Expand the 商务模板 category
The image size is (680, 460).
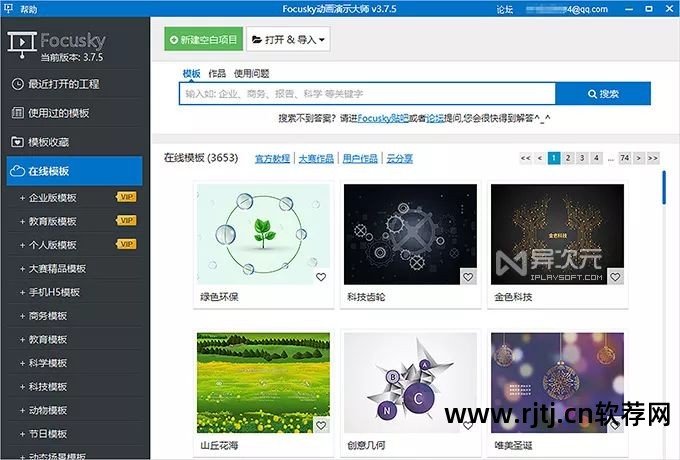point(23,316)
